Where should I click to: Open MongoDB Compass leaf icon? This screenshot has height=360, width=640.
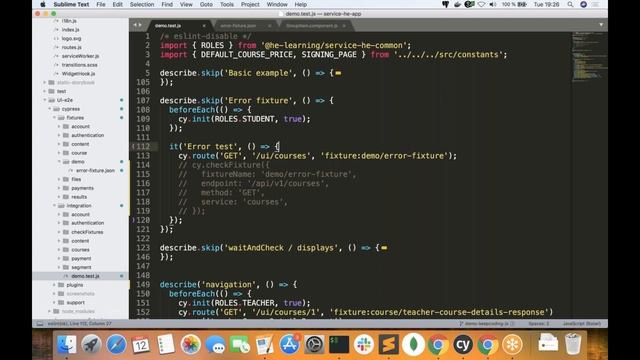tap(413, 344)
